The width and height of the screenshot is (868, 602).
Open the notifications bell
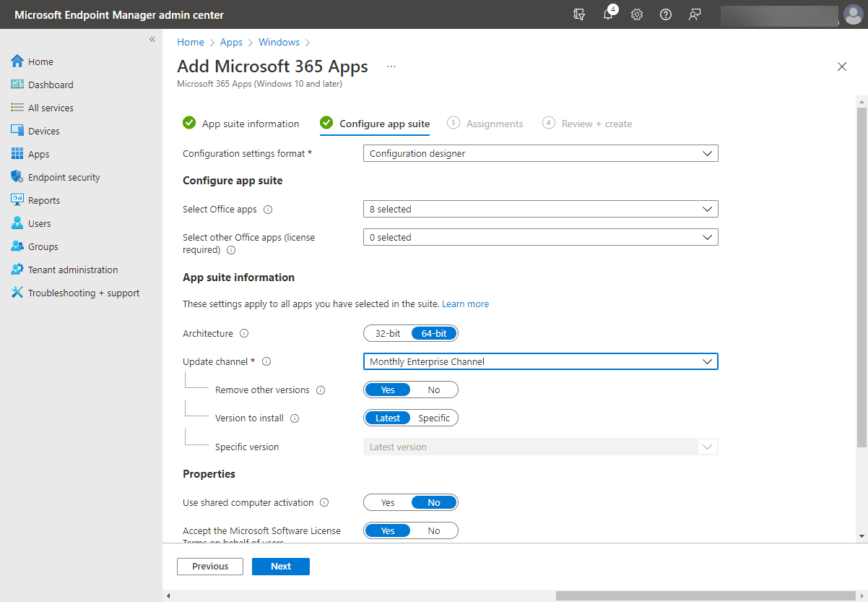pos(608,14)
